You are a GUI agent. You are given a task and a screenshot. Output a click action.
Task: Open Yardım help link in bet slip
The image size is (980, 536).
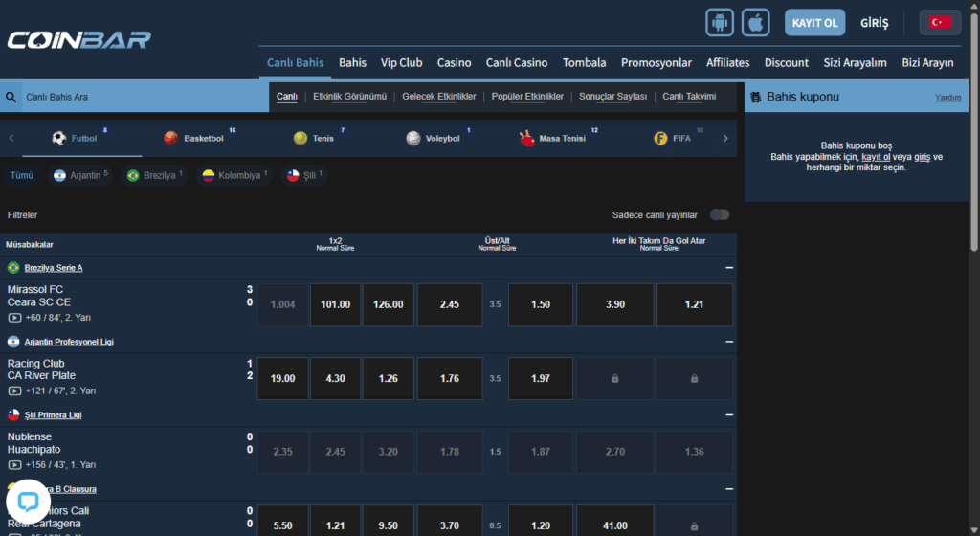947,98
